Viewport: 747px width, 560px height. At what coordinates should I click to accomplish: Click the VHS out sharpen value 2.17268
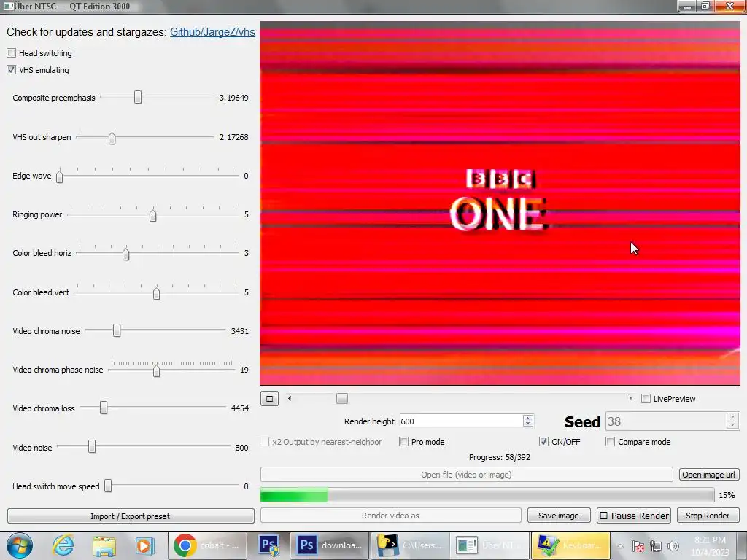pos(234,137)
